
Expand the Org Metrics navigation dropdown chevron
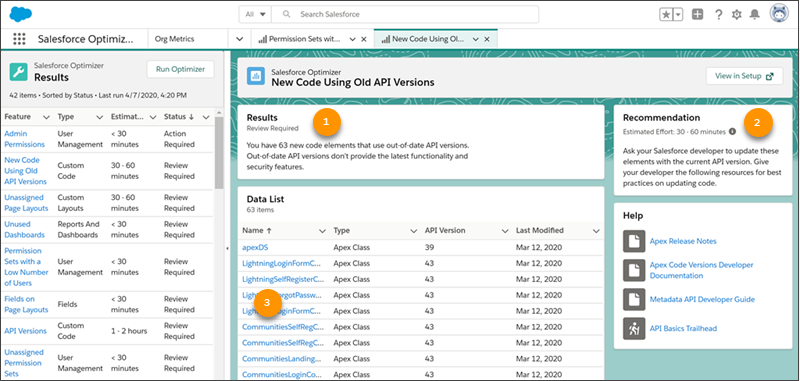tap(239, 39)
